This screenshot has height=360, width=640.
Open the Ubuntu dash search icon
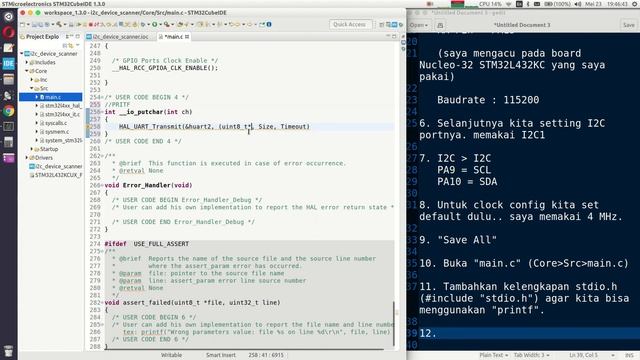(9, 17)
